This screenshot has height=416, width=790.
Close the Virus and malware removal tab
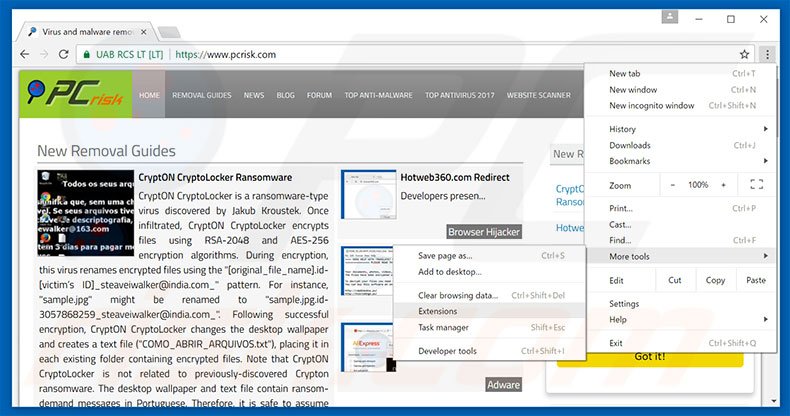point(144,32)
